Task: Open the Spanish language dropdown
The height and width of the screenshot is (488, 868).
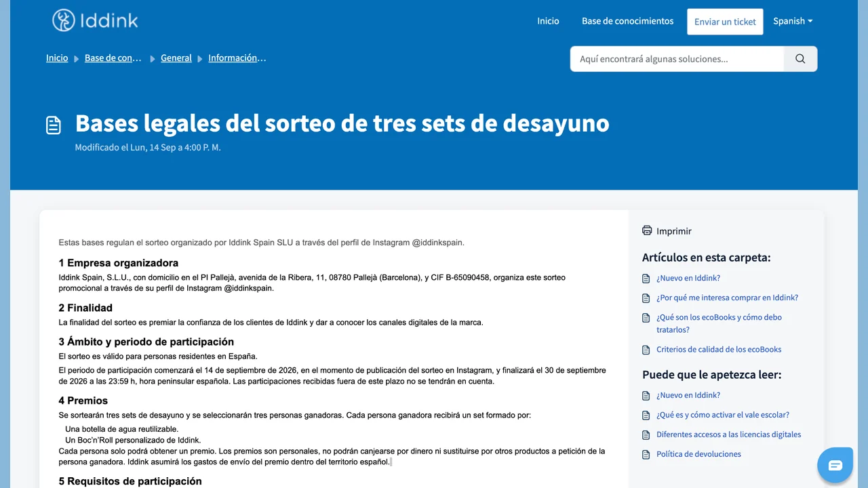Action: point(793,21)
